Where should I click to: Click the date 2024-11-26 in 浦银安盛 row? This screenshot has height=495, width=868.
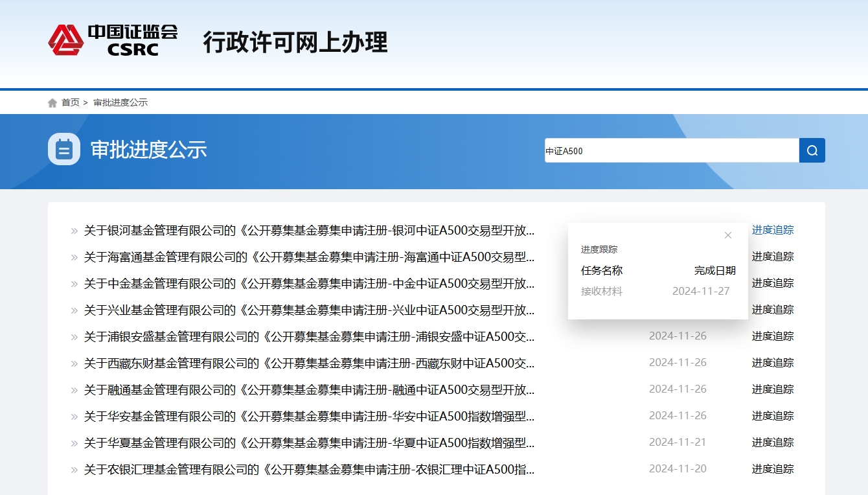(678, 336)
